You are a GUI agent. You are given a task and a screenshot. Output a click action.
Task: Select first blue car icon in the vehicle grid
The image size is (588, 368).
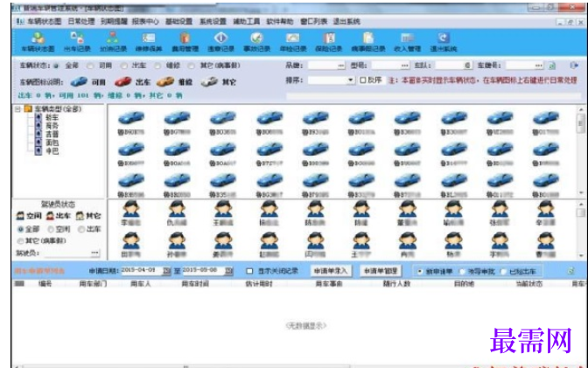[x=131, y=118]
